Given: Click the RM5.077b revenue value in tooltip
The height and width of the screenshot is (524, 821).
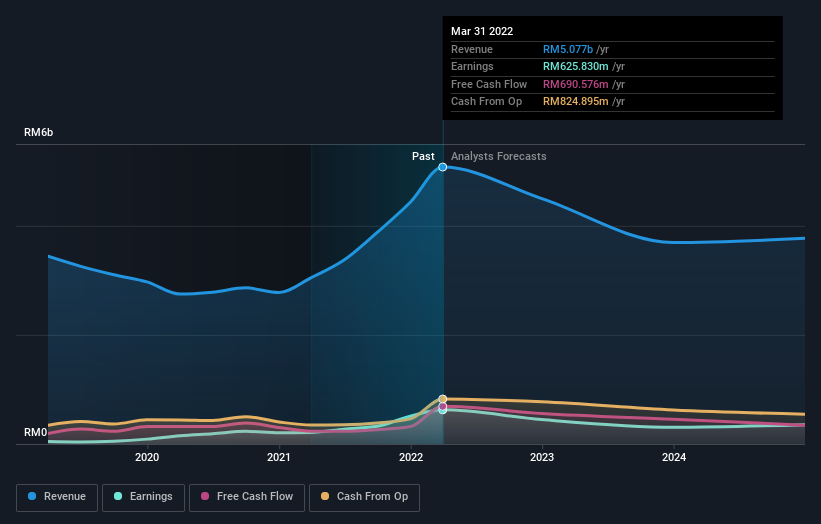Looking at the screenshot, I should (x=568, y=49).
